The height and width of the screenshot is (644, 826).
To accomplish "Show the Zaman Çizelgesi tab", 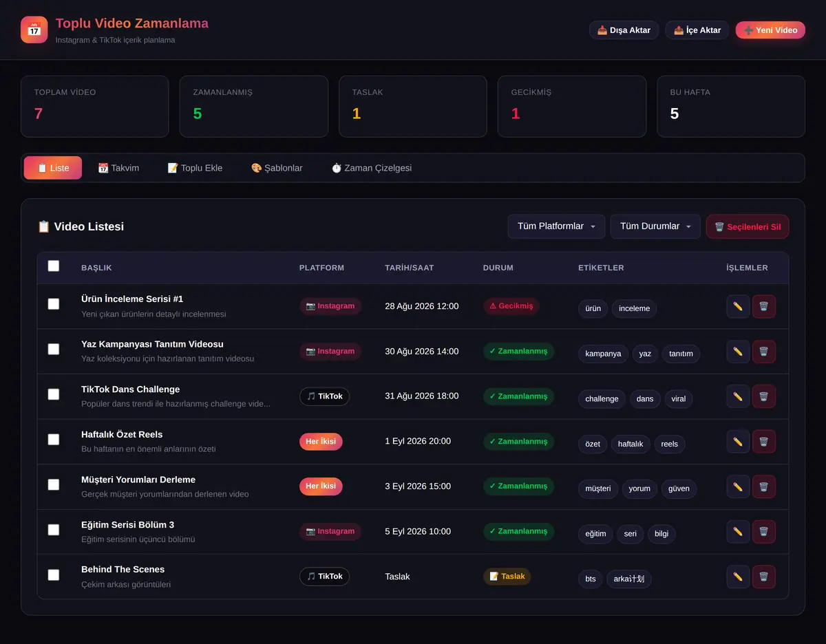I will (x=372, y=168).
